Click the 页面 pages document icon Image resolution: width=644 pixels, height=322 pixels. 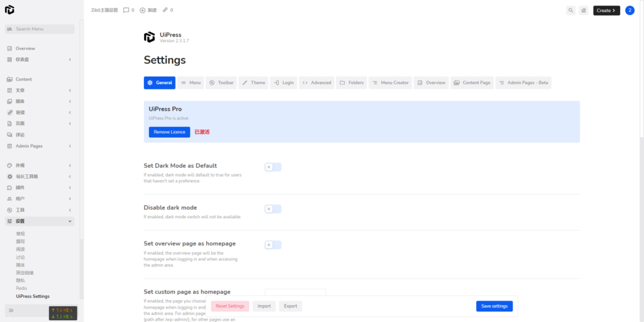tap(9, 124)
